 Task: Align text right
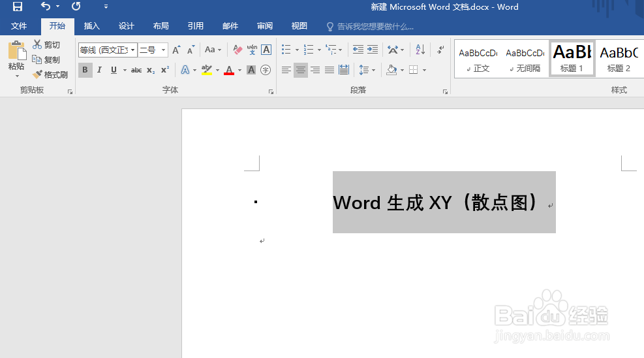[315, 71]
